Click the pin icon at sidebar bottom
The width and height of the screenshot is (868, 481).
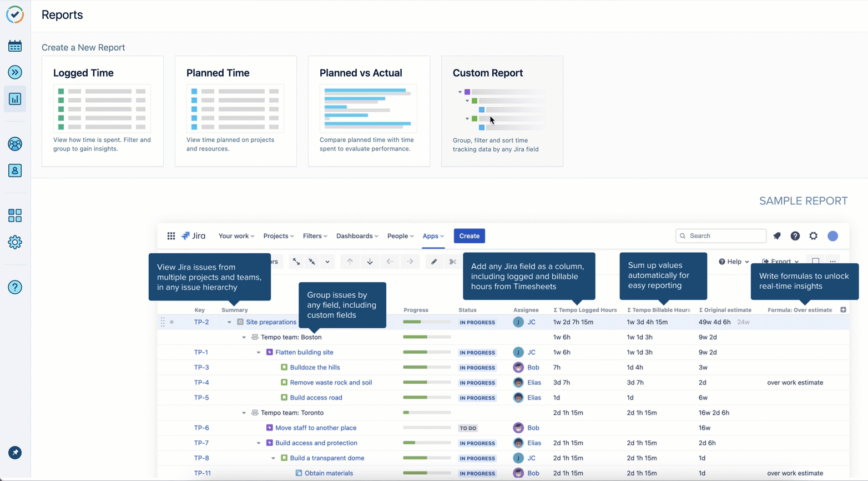coord(15,453)
